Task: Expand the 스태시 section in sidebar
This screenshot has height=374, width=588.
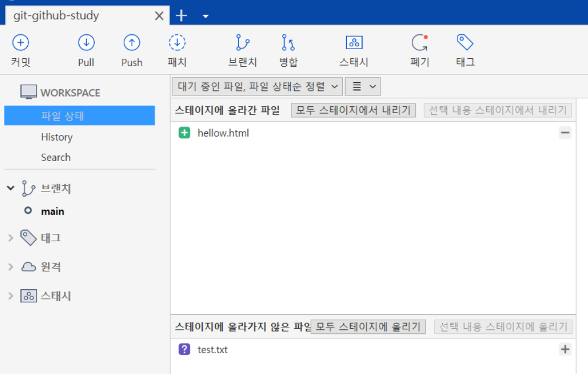Action: click(11, 296)
